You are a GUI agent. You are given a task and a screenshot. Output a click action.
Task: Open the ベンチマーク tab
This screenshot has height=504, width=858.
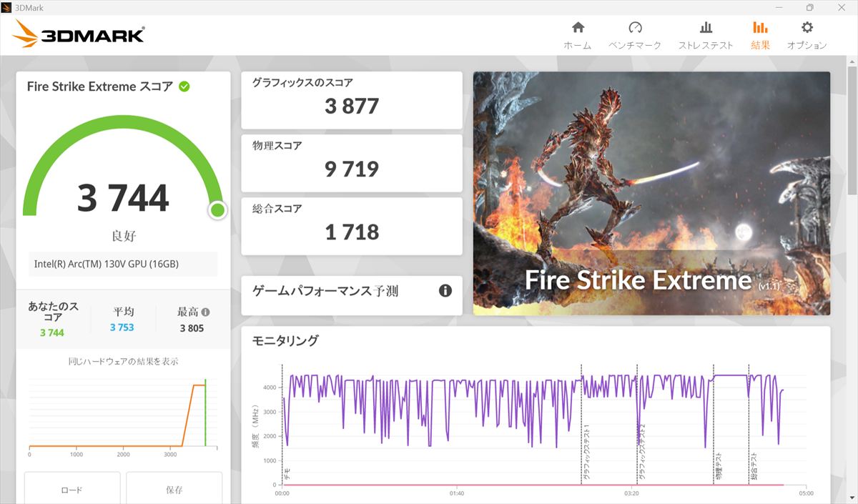point(635,35)
